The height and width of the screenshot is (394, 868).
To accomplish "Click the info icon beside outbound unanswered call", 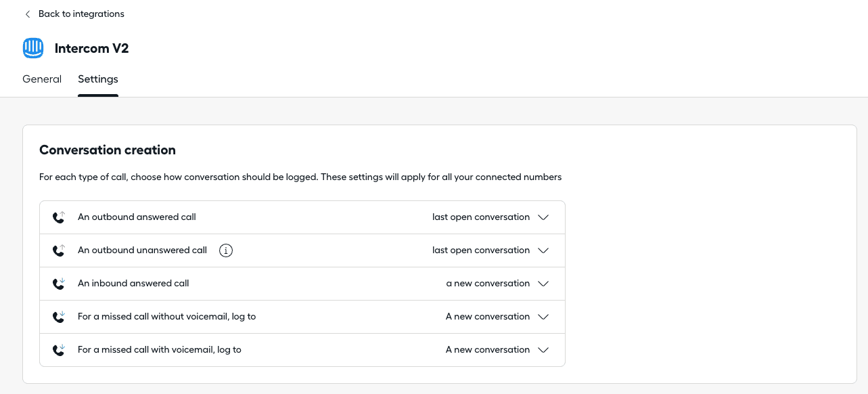I will [x=226, y=250].
